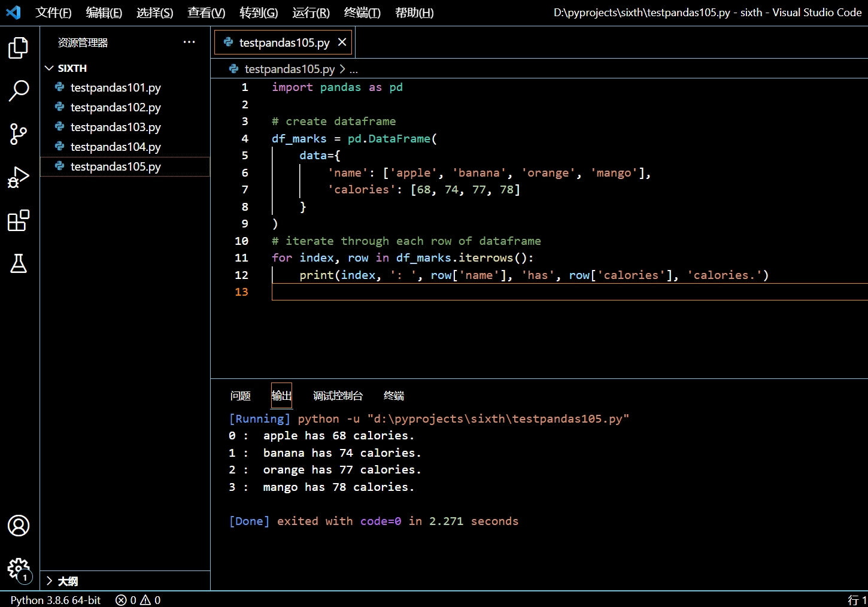
Task: Open the 查看(V) menu
Action: (x=207, y=13)
